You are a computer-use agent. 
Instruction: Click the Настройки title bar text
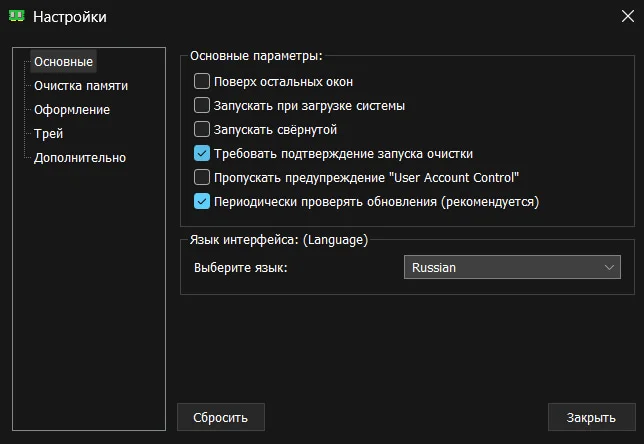tap(70, 16)
